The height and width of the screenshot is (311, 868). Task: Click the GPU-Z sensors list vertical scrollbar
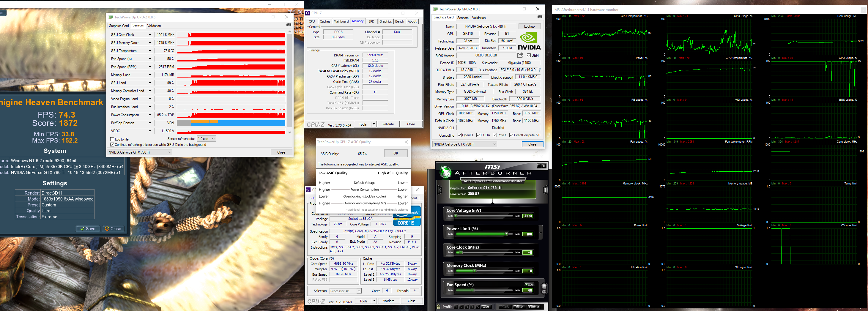click(289, 82)
